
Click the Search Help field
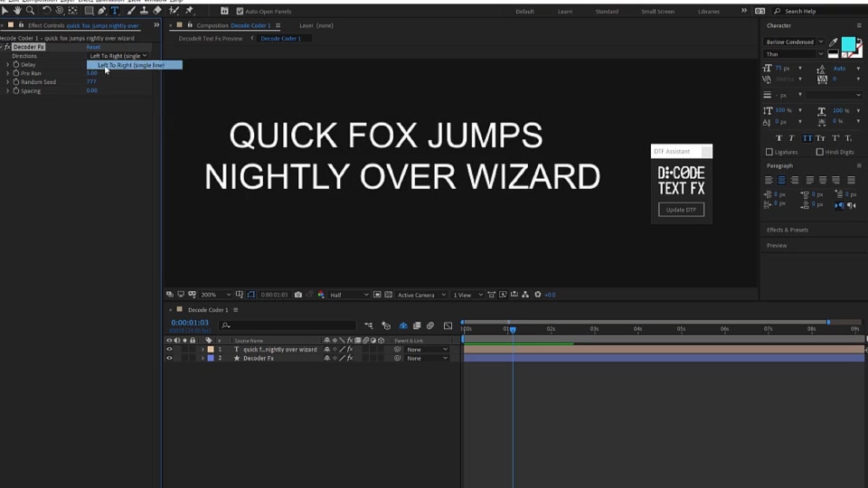(820, 11)
